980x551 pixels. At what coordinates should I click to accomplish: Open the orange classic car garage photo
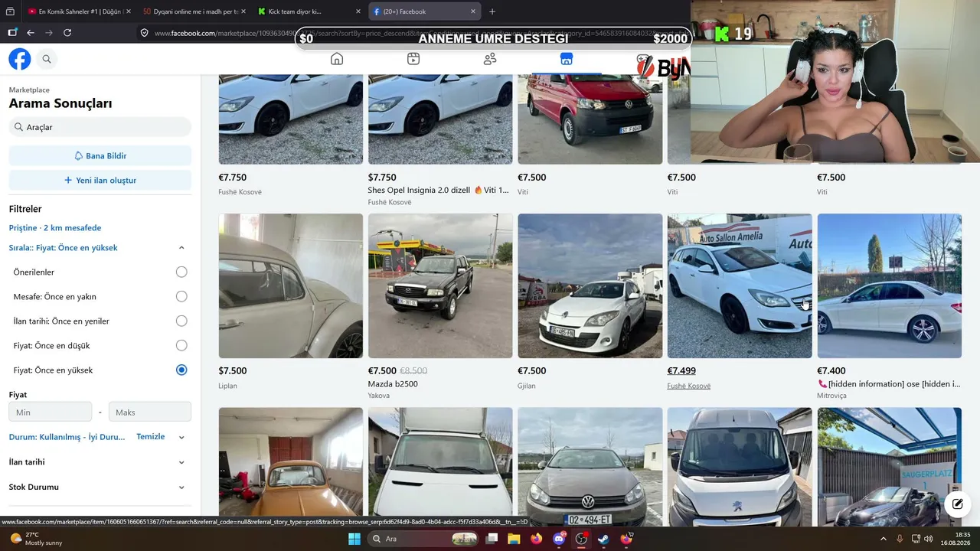click(291, 466)
